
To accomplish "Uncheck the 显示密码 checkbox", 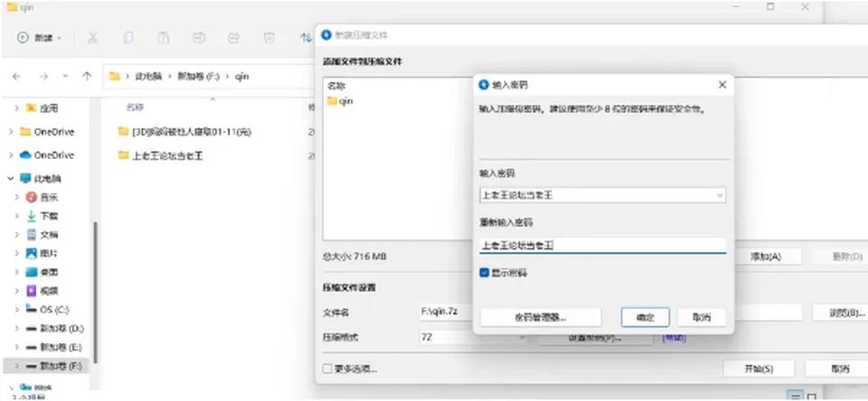I will (485, 273).
